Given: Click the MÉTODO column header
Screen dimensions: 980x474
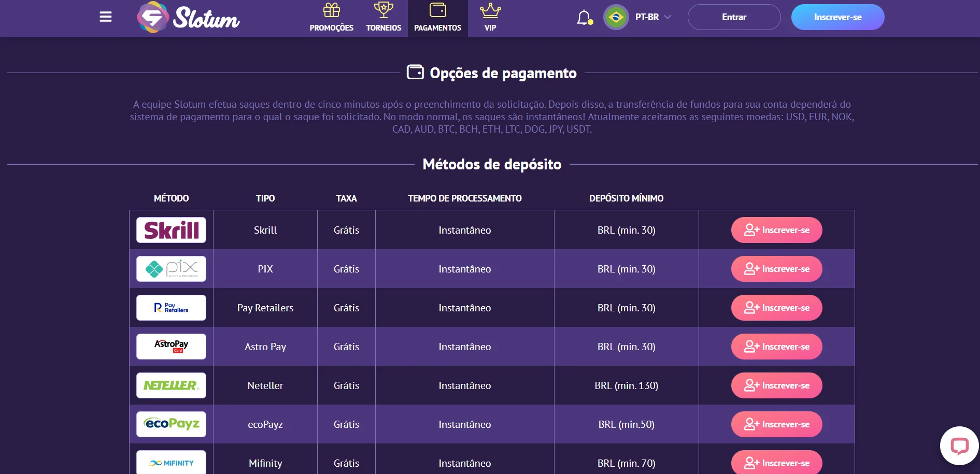Looking at the screenshot, I should (x=171, y=198).
